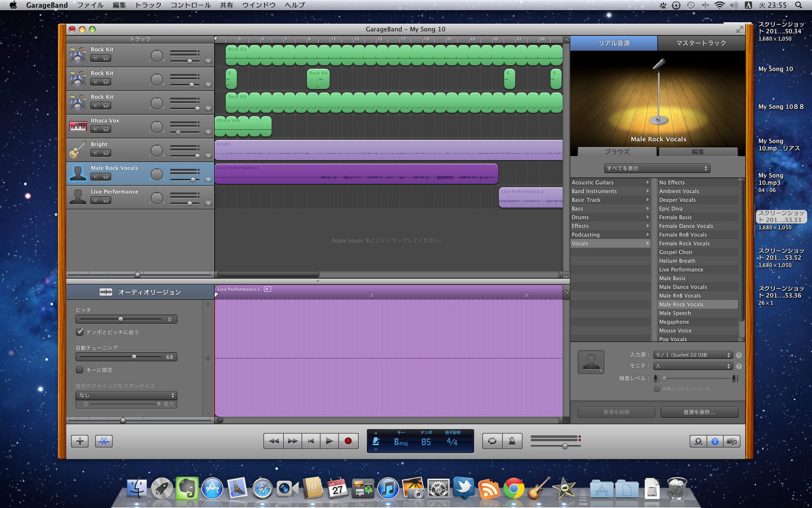Open the show all (すべてを表示) dropdown
Viewport: 812px width, 508px height.
click(657, 168)
